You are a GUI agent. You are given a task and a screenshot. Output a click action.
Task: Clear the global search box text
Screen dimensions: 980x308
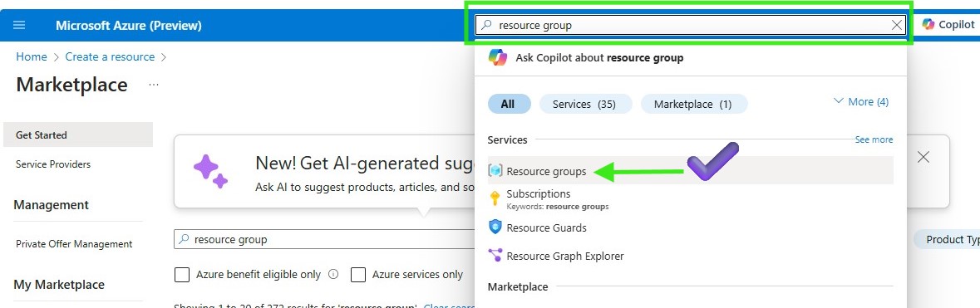tap(897, 25)
